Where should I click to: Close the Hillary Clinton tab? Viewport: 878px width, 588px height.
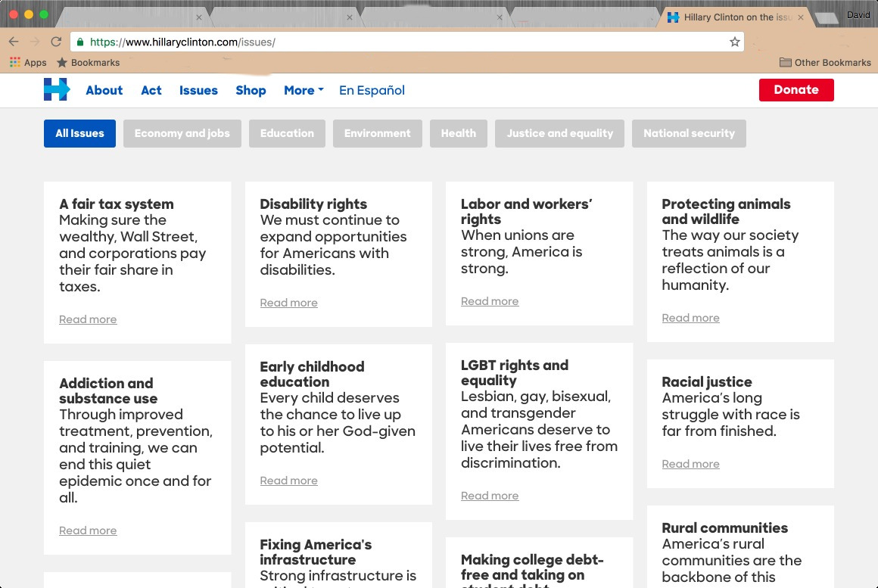point(801,17)
